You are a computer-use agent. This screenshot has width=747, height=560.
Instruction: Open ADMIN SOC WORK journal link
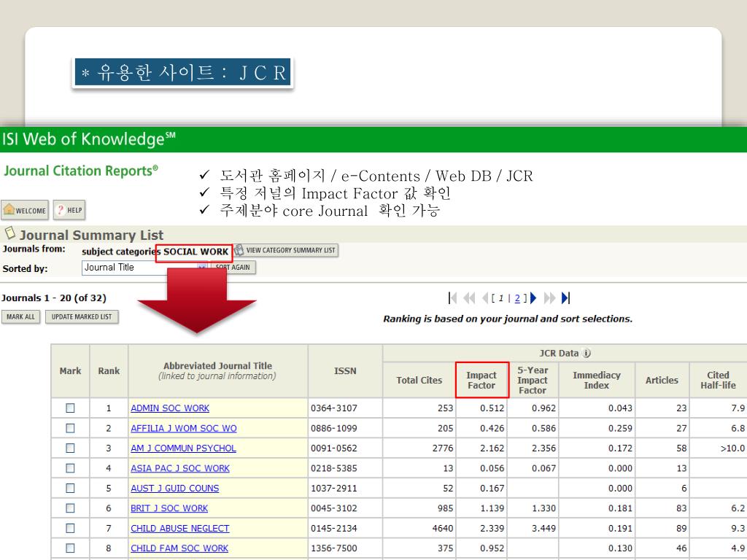tap(170, 408)
